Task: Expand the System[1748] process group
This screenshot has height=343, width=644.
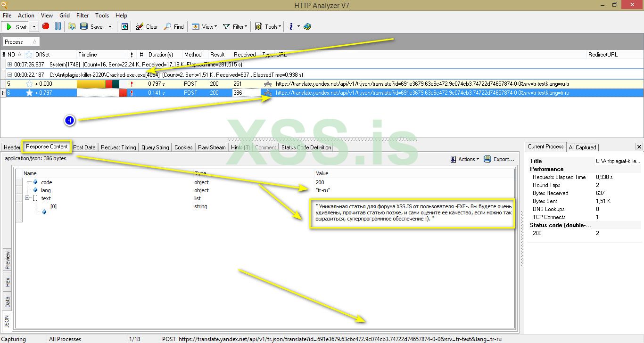Action: click(x=10, y=64)
